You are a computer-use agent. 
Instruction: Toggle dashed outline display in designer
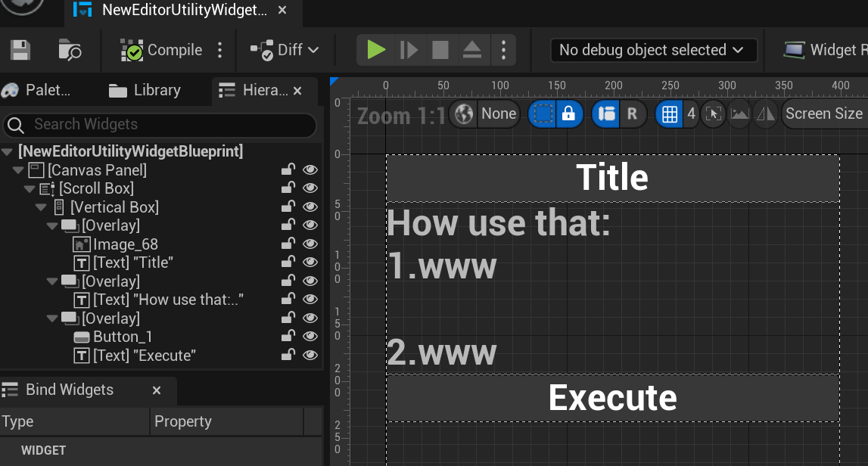click(x=543, y=114)
